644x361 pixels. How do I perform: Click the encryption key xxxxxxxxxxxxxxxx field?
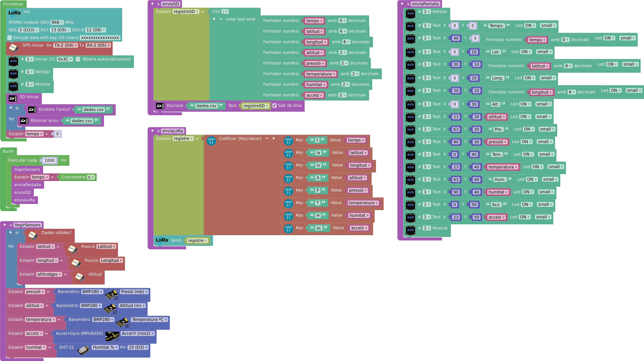(100, 38)
